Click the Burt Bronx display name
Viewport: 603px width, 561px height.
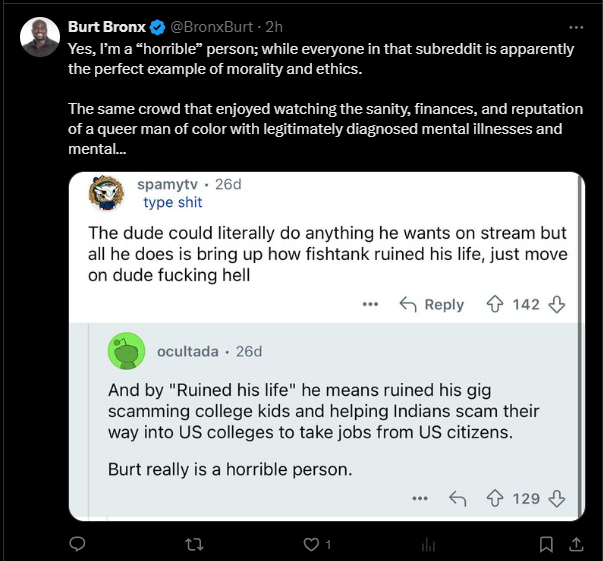pos(107,27)
